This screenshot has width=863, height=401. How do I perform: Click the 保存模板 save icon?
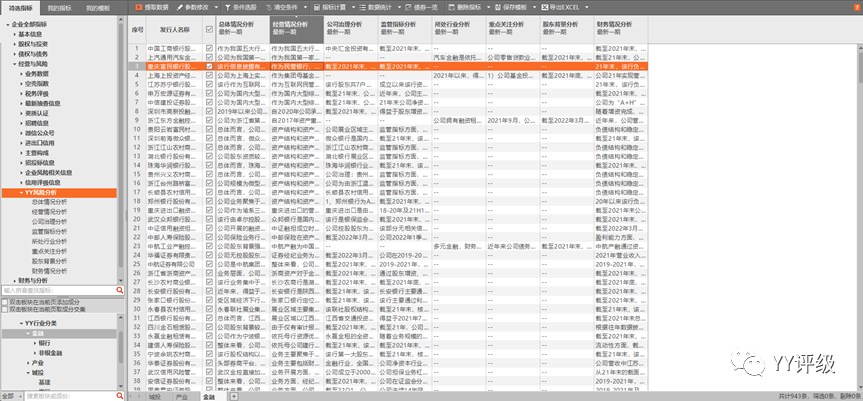pos(498,8)
